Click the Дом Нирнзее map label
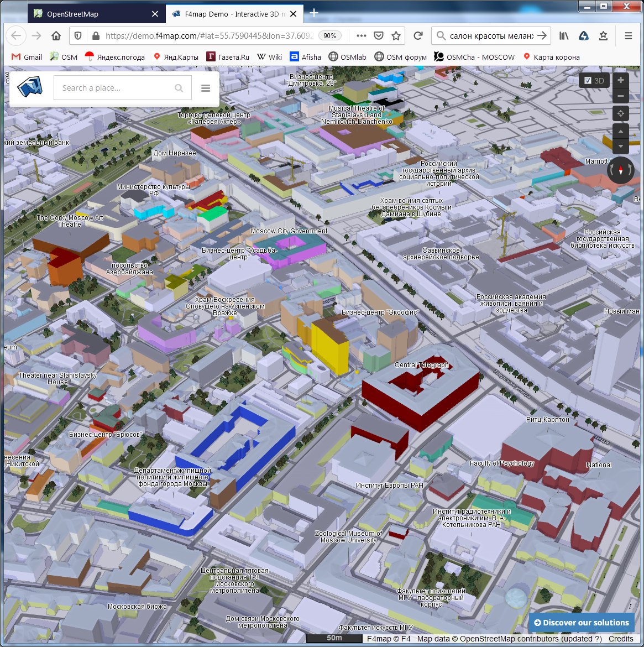The height and width of the screenshot is (647, 644). coord(175,153)
